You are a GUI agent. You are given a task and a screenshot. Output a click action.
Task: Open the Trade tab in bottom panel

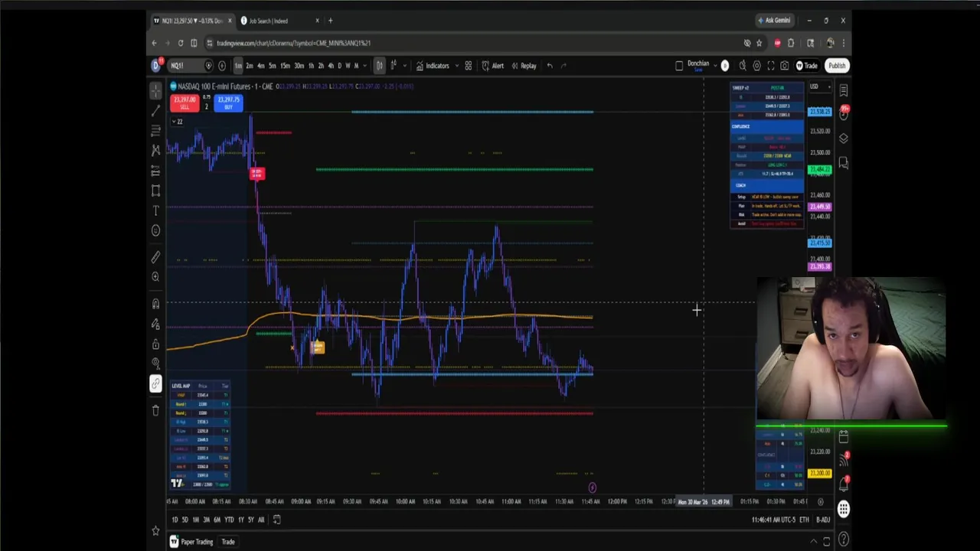[x=228, y=542]
